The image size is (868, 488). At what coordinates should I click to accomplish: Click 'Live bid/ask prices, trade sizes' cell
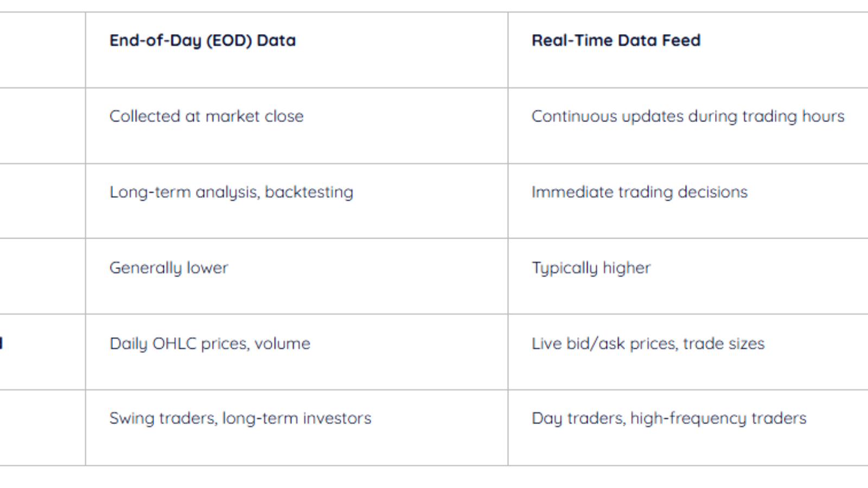648,344
